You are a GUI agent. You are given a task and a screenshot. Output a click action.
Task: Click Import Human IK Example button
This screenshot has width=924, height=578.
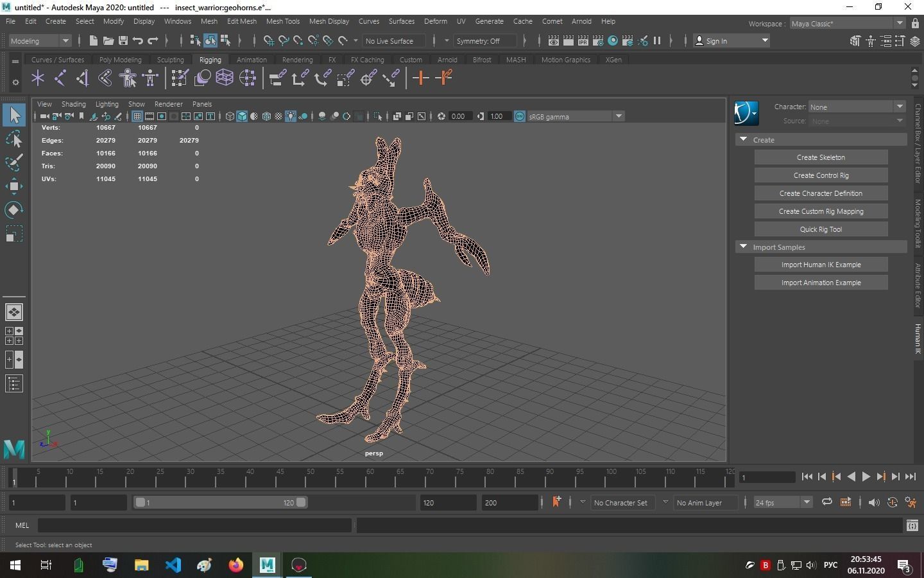point(821,265)
